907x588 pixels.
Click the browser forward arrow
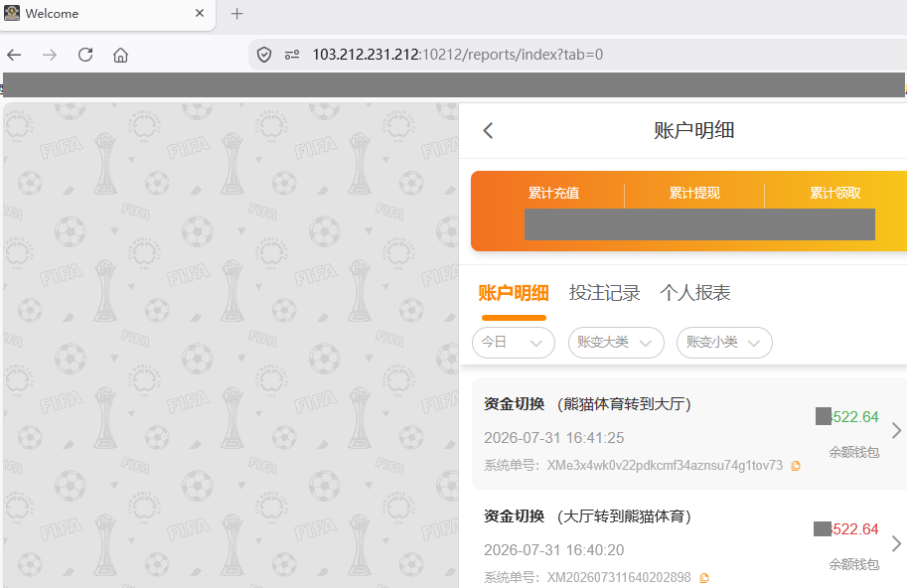coord(50,55)
